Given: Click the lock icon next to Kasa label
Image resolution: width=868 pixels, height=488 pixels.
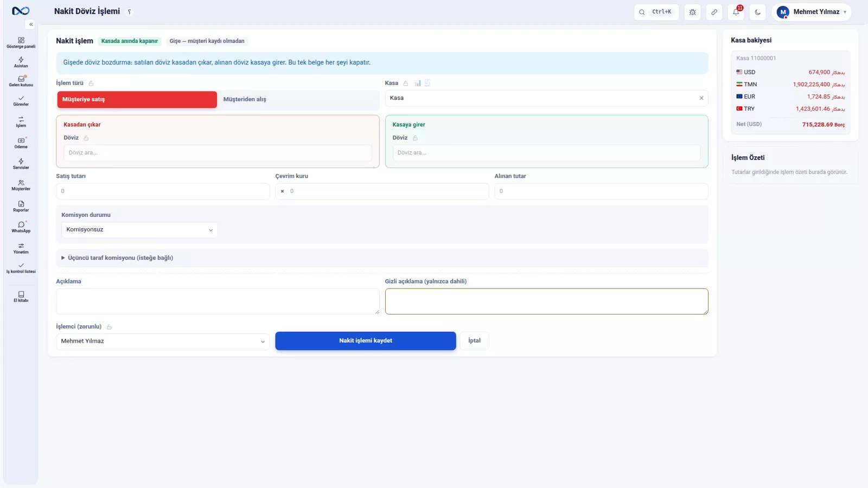Looking at the screenshot, I should 405,84.
